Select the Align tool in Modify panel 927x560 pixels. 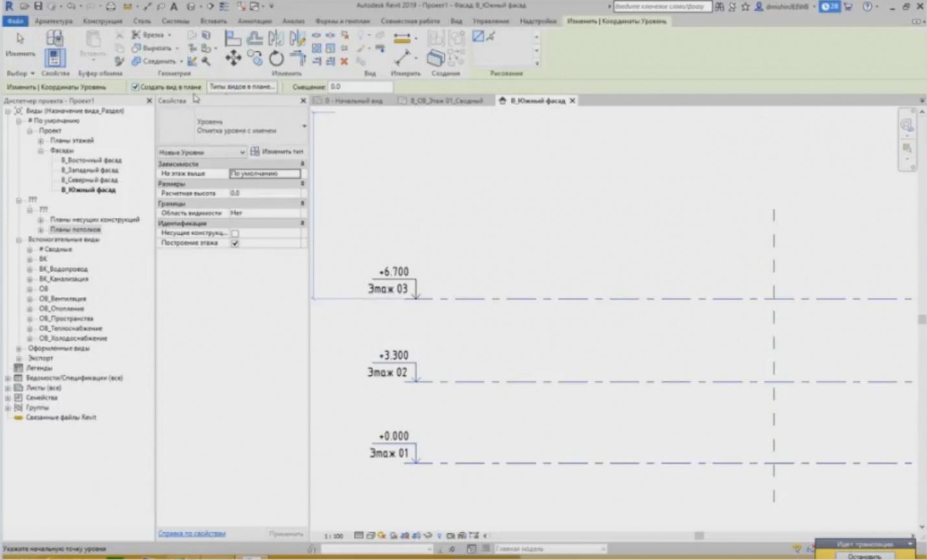232,38
